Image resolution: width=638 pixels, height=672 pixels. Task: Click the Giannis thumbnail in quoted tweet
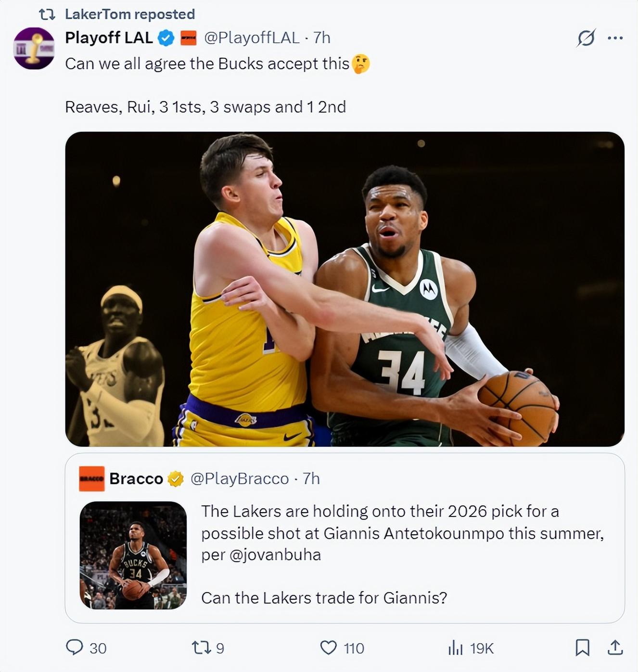pos(133,555)
